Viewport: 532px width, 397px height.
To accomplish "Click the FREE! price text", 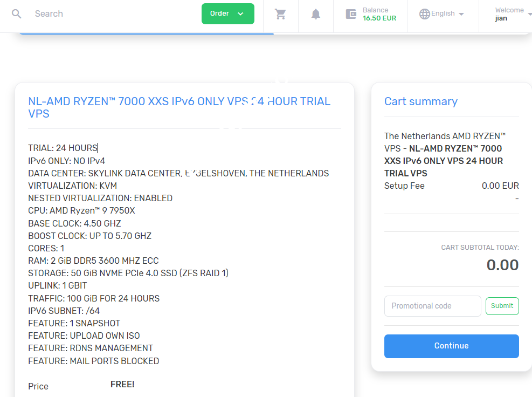I will (x=122, y=384).
